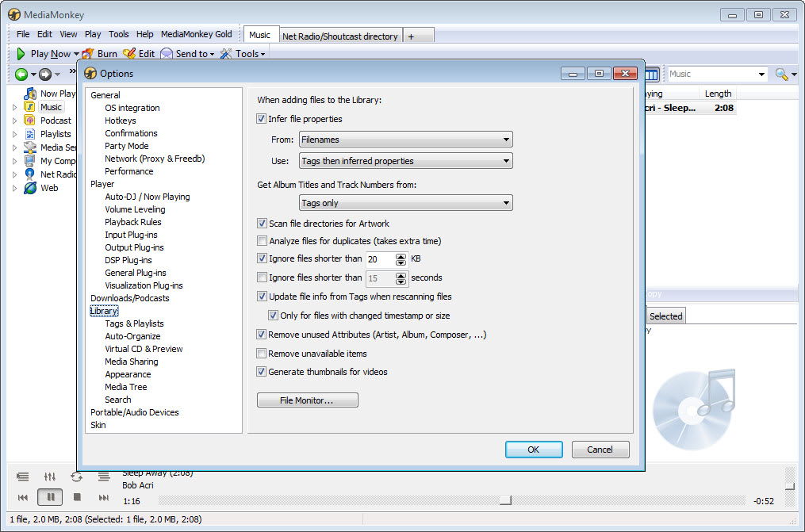
Task: Open the View menu
Action: 68,34
